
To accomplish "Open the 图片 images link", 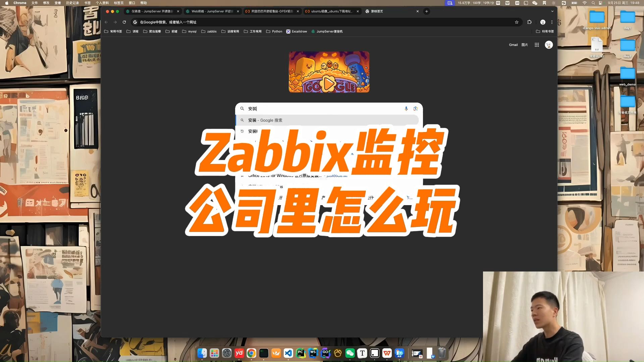I will [x=525, y=45].
